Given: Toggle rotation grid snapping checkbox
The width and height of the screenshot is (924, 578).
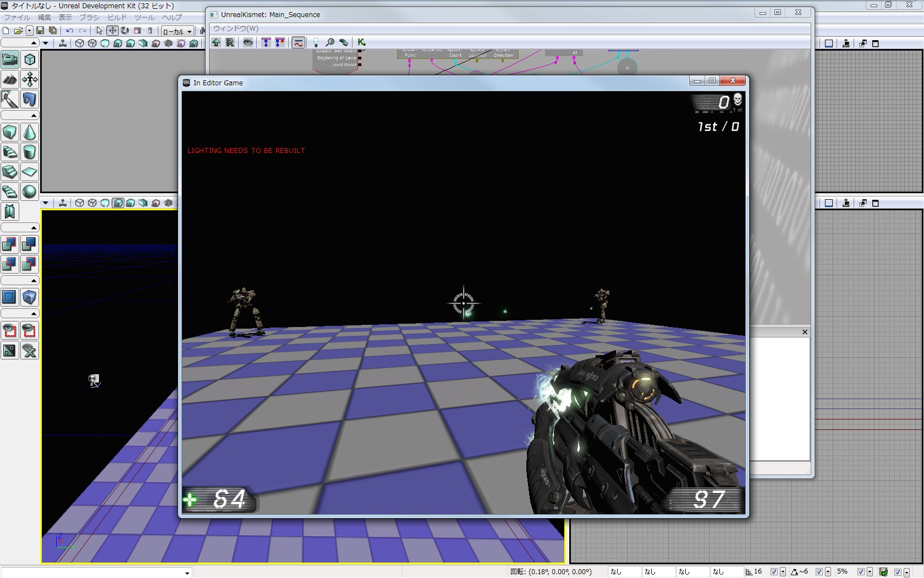Looking at the screenshot, I should point(819,572).
